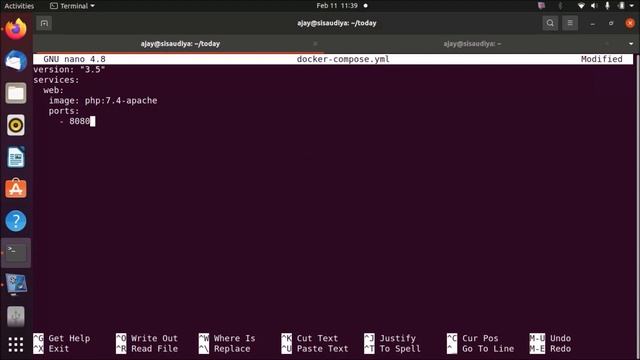
Task: Open the terminal hamburger menu
Action: tap(570, 23)
